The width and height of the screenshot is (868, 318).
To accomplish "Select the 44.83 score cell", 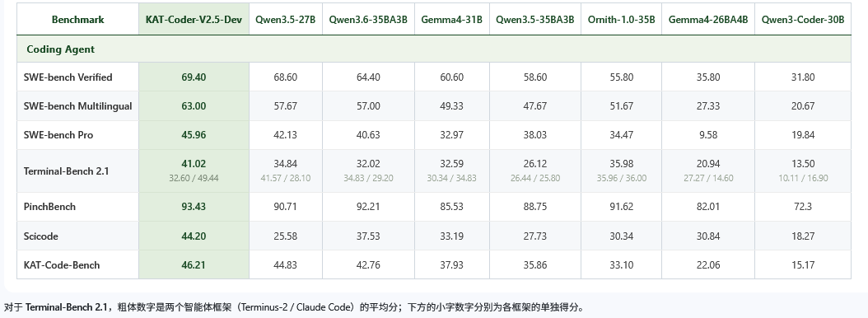I will coord(286,264).
